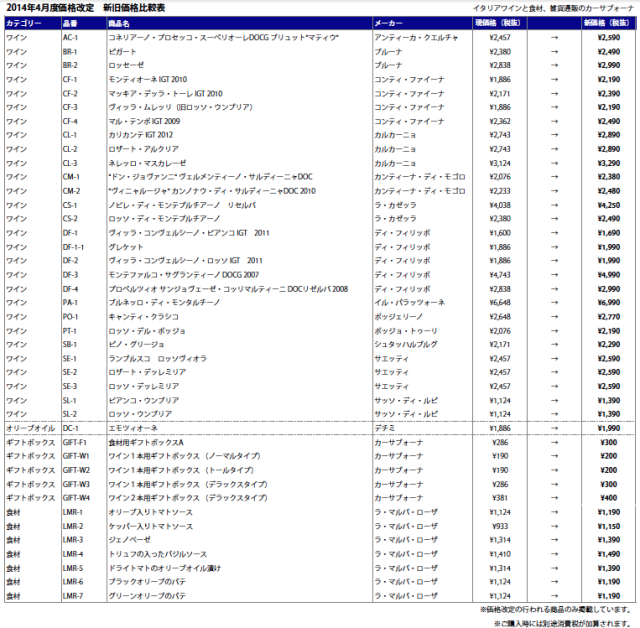
Task: Click the new price '¥3,290'
Action: (x=609, y=163)
